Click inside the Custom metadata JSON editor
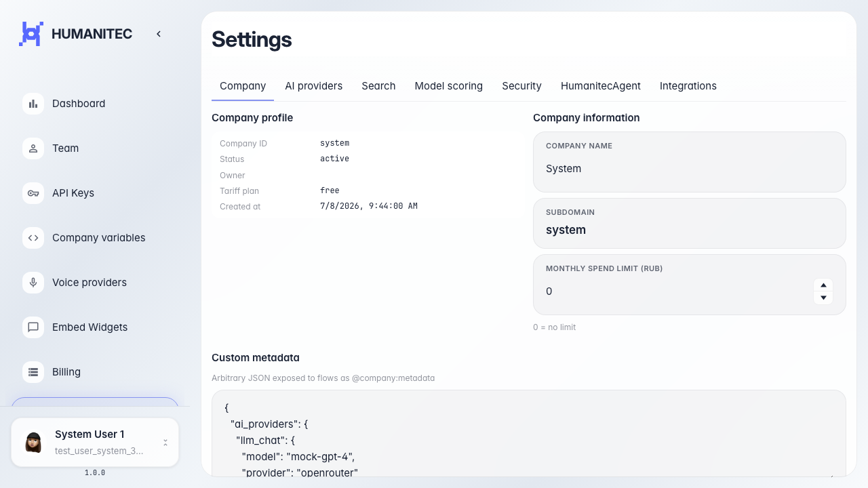The height and width of the screenshot is (488, 868). pyautogui.click(x=529, y=434)
